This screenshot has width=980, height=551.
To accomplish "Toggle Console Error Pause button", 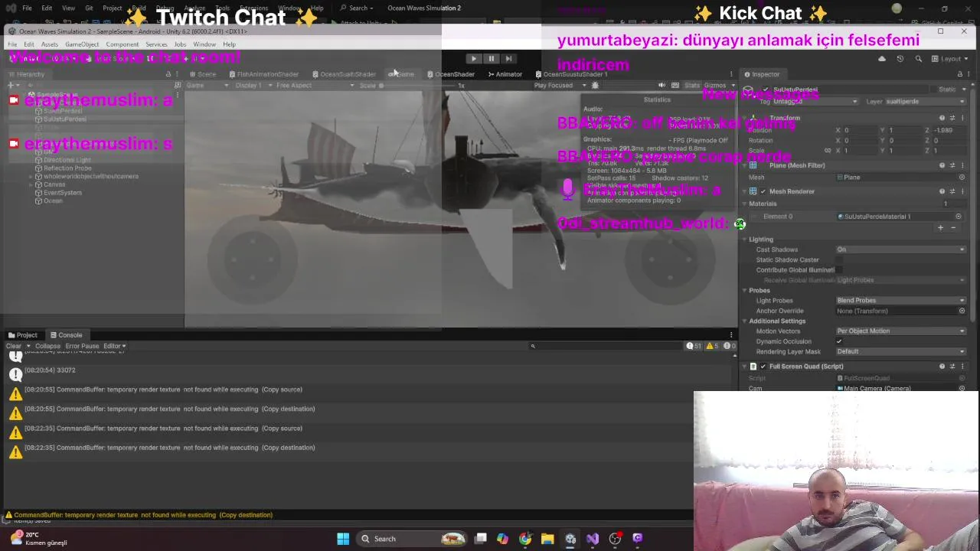I will pyautogui.click(x=82, y=346).
